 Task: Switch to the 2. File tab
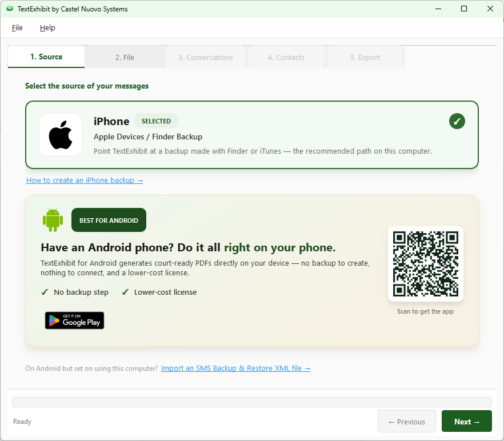[x=125, y=57]
